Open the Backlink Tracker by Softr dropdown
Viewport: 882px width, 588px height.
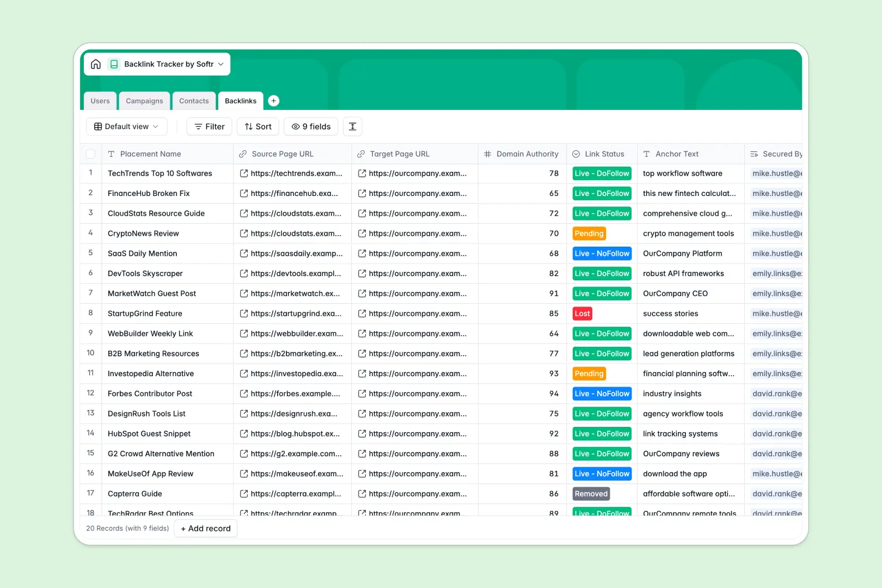coord(220,64)
